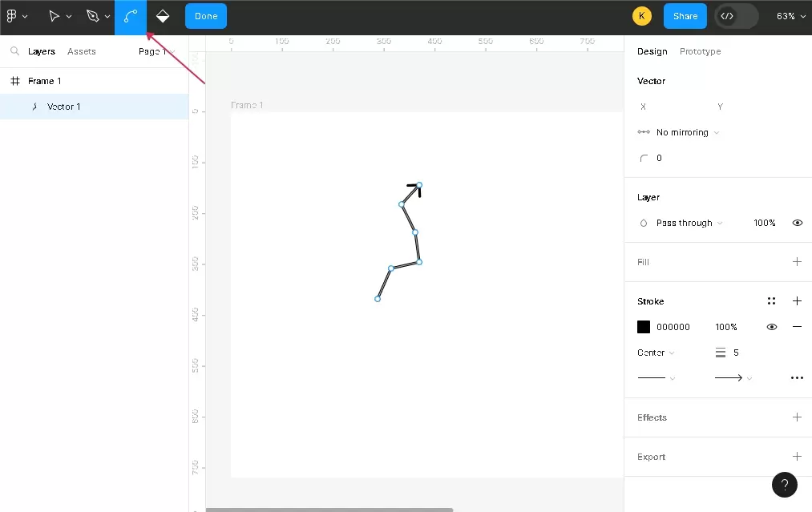This screenshot has height=512, width=812.
Task: Select the Pen tool
Action: (x=92, y=16)
